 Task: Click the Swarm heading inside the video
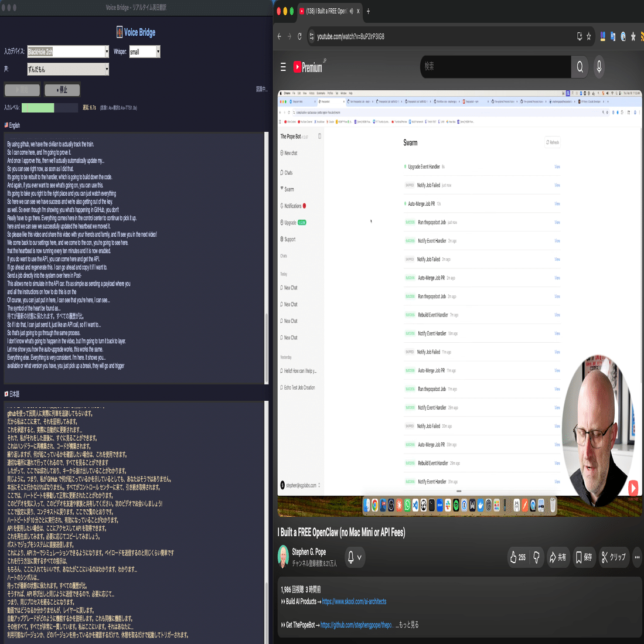410,142
